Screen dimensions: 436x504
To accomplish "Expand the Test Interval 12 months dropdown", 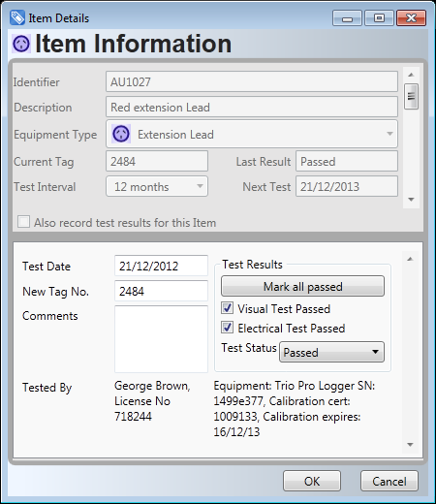I will pyautogui.click(x=200, y=186).
